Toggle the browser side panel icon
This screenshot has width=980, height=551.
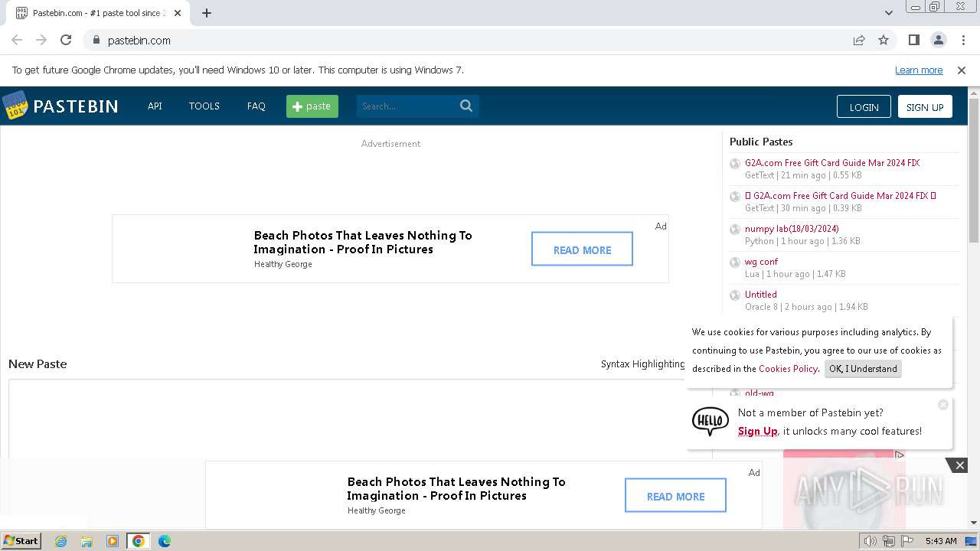pos(913,41)
